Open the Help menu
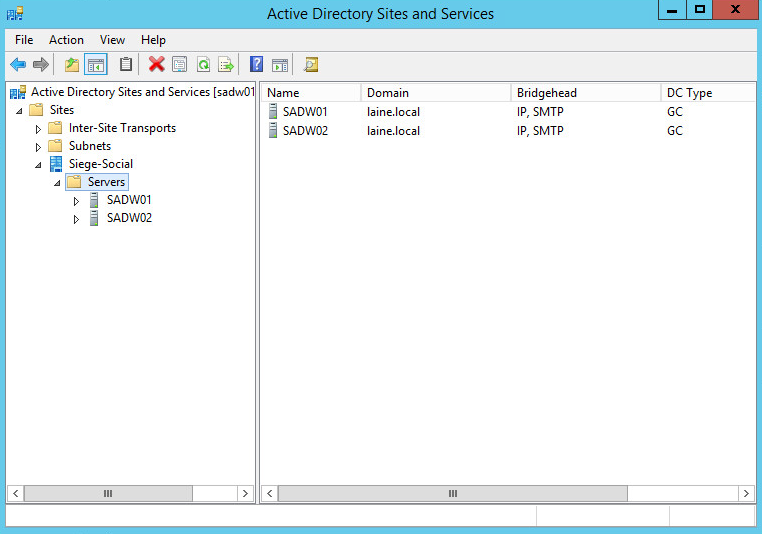This screenshot has width=762, height=534. (x=153, y=40)
